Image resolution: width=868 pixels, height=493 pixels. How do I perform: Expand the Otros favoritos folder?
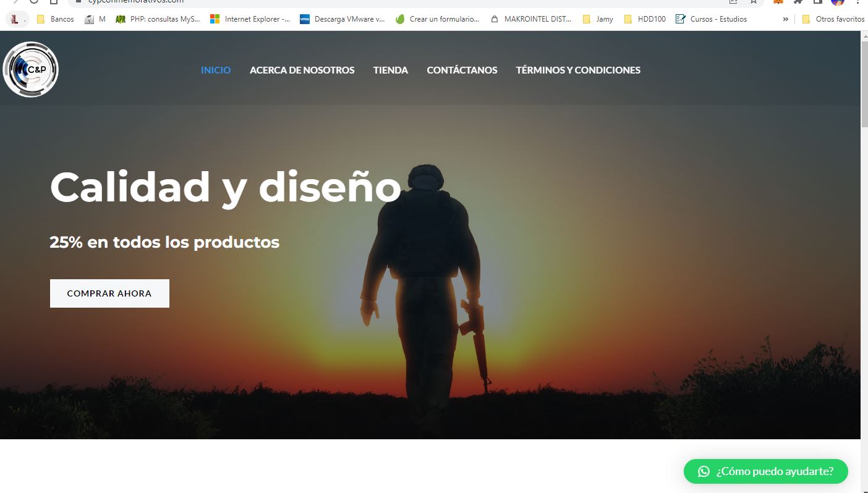pyautogui.click(x=833, y=19)
